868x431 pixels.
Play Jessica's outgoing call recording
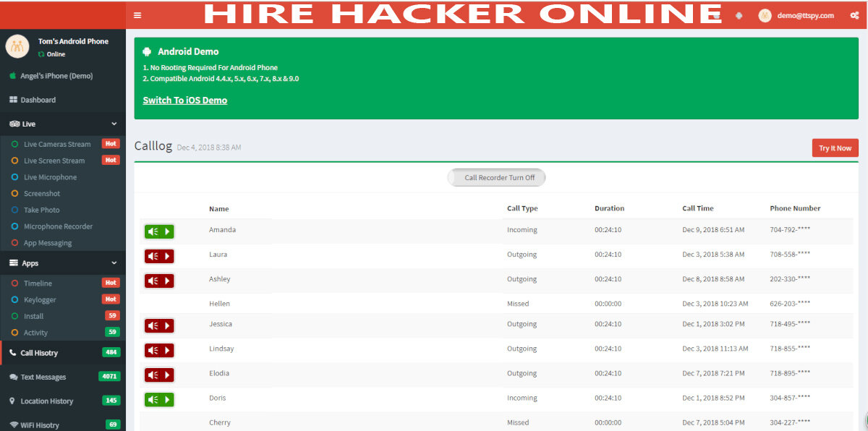159,325
